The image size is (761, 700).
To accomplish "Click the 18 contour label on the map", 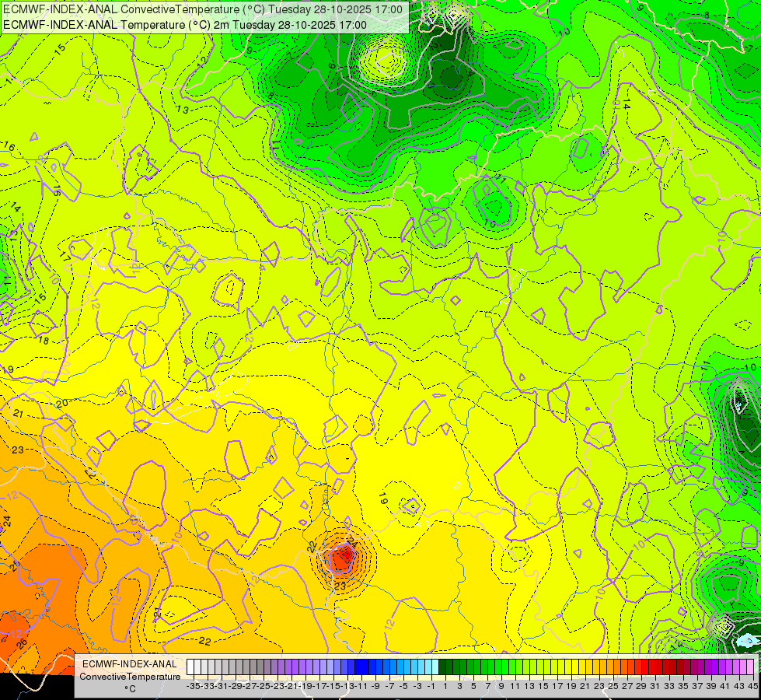I will pyautogui.click(x=44, y=341).
